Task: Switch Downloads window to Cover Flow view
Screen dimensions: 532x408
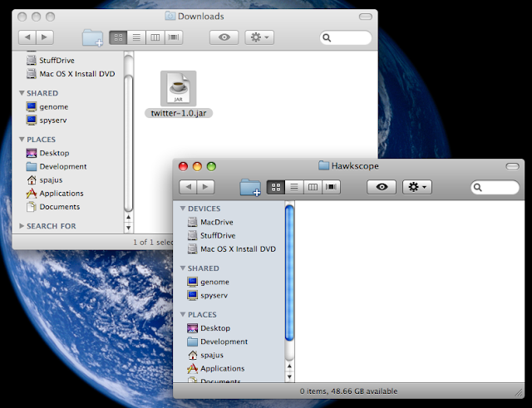Action: point(175,38)
